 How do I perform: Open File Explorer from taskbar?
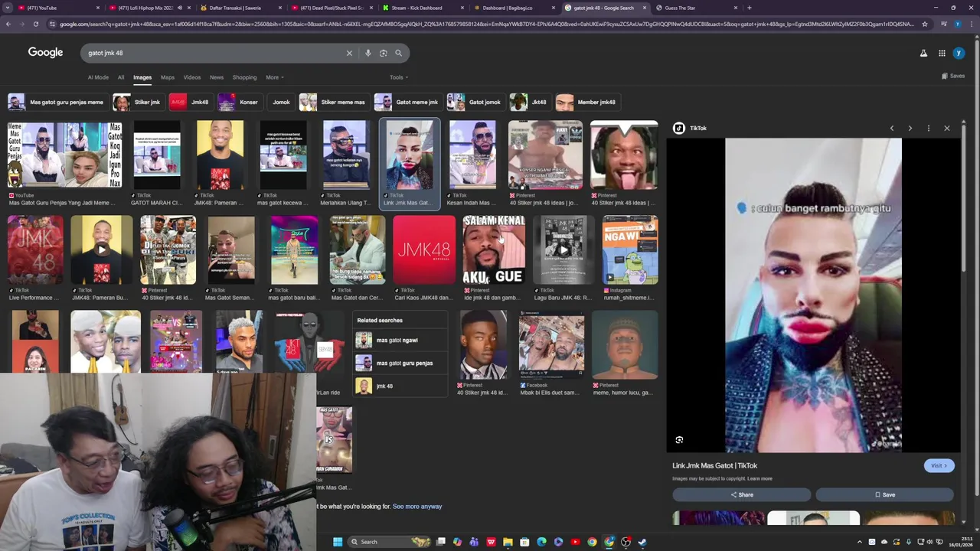pos(508,542)
